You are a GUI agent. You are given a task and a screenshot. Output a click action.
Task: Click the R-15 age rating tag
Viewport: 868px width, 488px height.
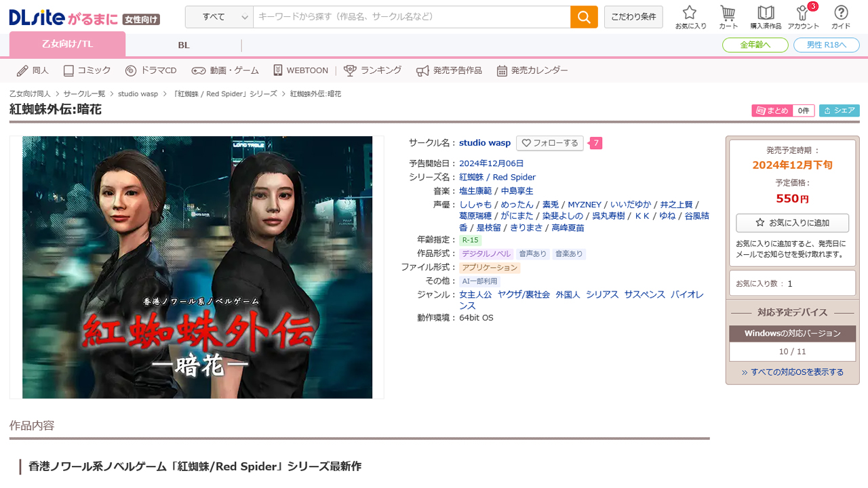coord(471,240)
